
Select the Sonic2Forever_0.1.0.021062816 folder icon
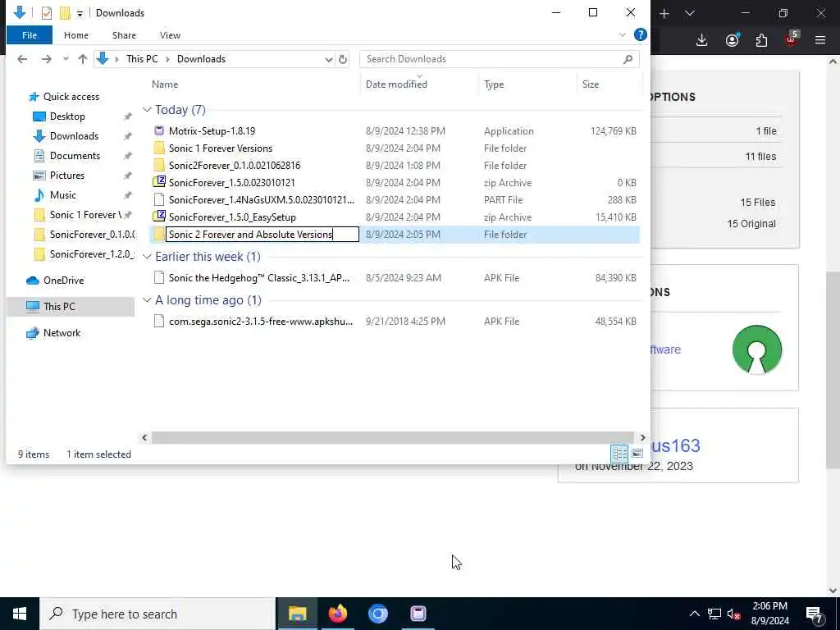[159, 166]
